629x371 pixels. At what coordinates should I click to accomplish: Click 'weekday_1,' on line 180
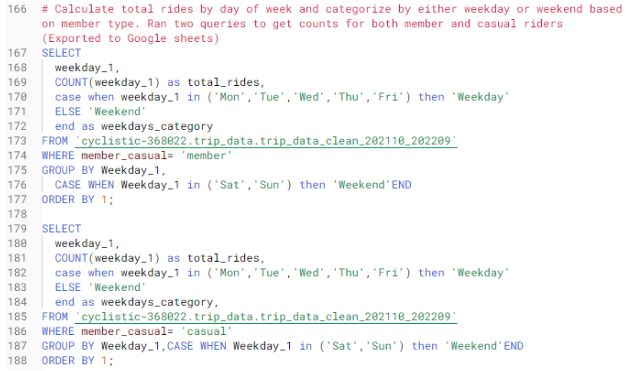point(87,243)
